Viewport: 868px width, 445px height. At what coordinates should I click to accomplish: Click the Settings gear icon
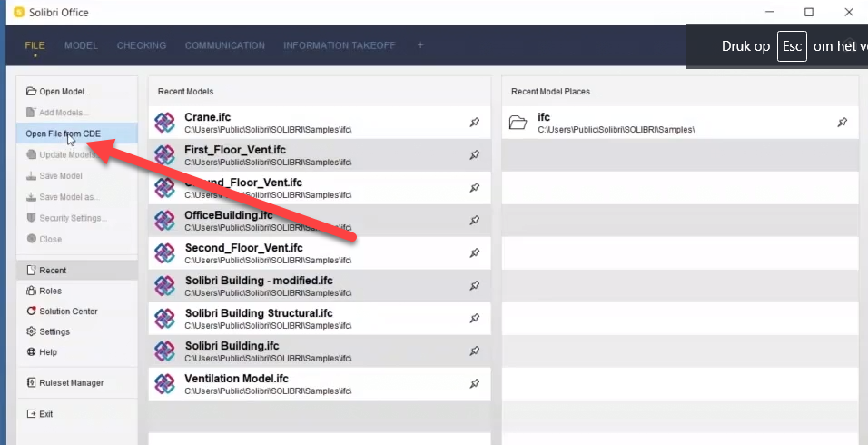point(31,331)
